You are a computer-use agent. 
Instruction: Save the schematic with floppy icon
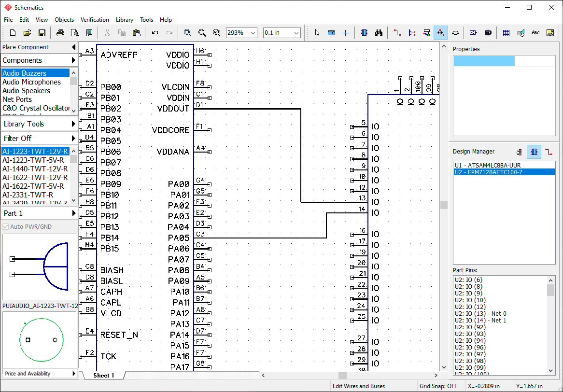point(42,33)
